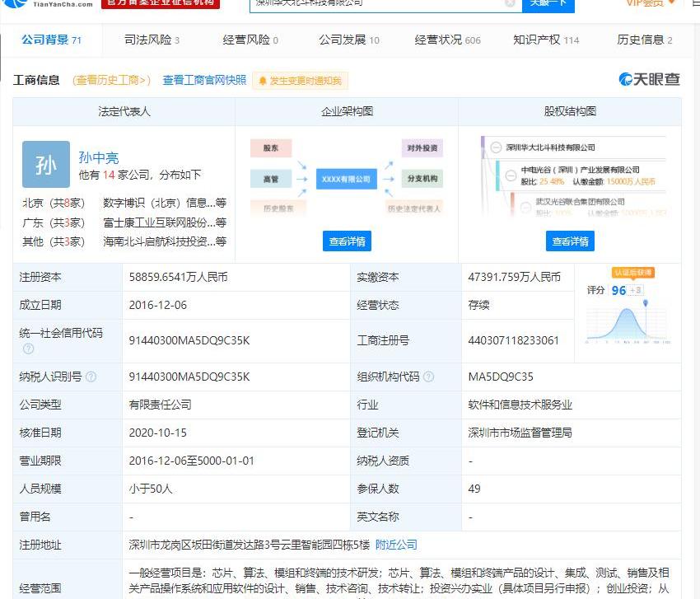
Task: Click help icon beside 统一社会信用代码
Action: 28,349
